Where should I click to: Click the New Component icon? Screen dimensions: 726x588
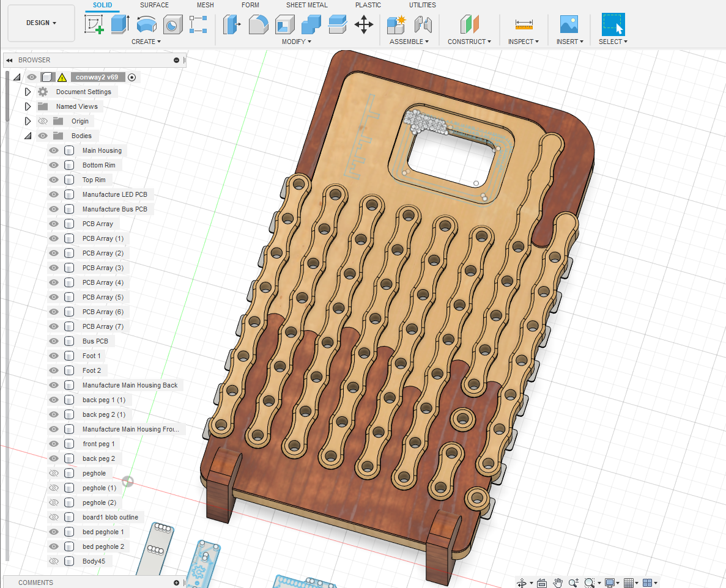(396, 24)
